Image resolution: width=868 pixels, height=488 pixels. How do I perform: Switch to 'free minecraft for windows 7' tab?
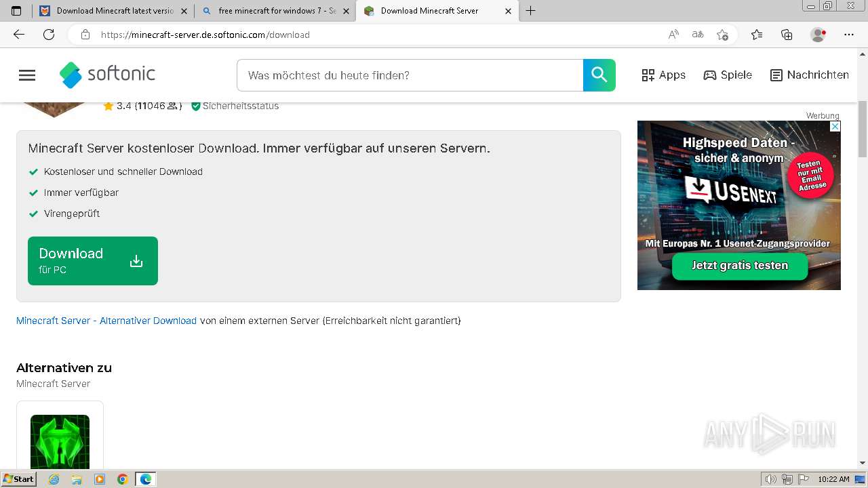point(277,11)
